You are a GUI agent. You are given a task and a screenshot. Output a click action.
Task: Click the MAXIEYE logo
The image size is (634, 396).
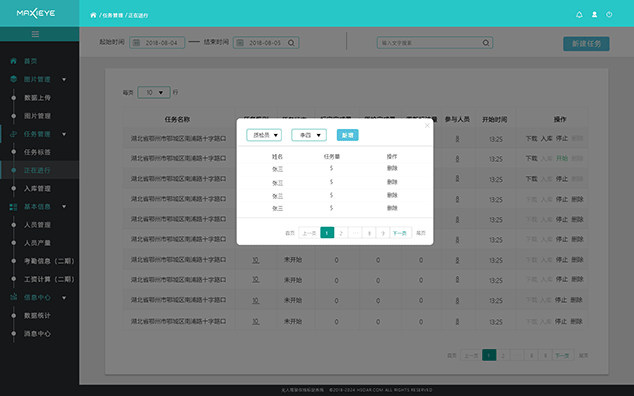click(x=36, y=13)
